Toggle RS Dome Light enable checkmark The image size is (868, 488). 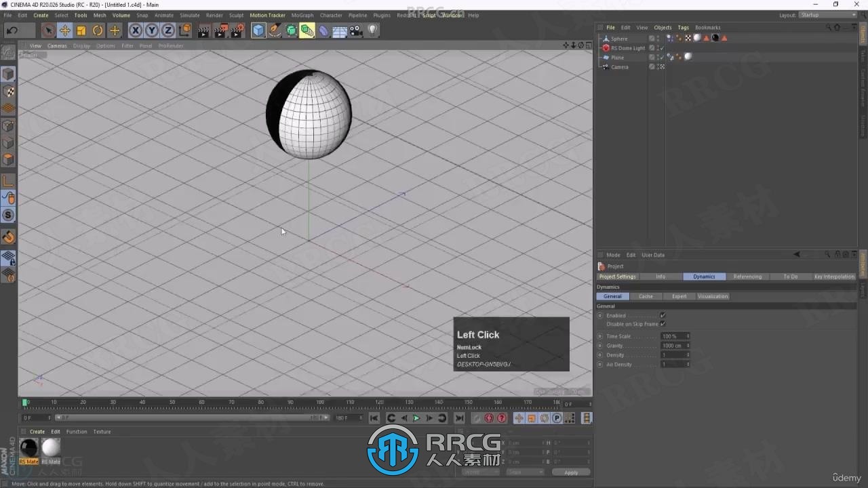pyautogui.click(x=662, y=48)
